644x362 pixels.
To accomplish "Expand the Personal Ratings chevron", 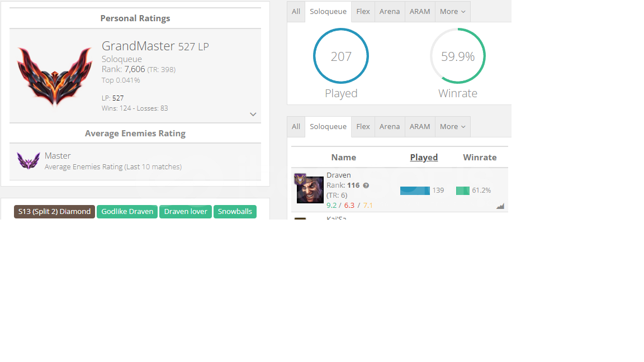I will pos(253,115).
